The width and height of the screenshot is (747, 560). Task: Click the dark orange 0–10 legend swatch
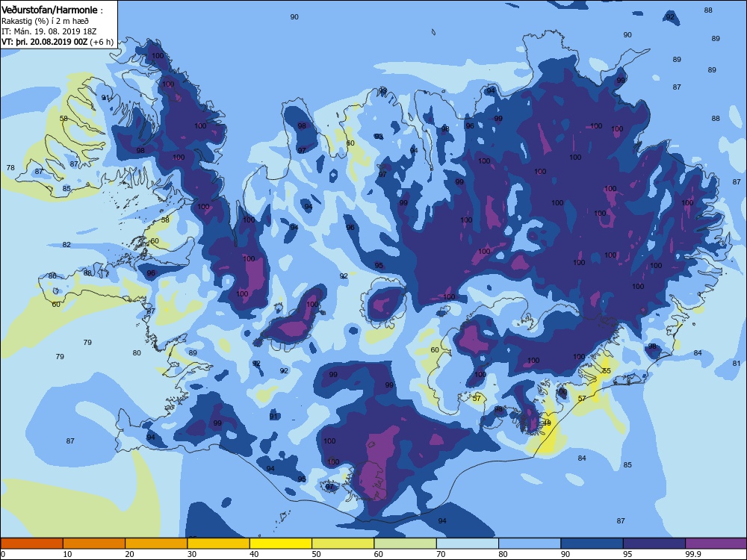point(31,544)
